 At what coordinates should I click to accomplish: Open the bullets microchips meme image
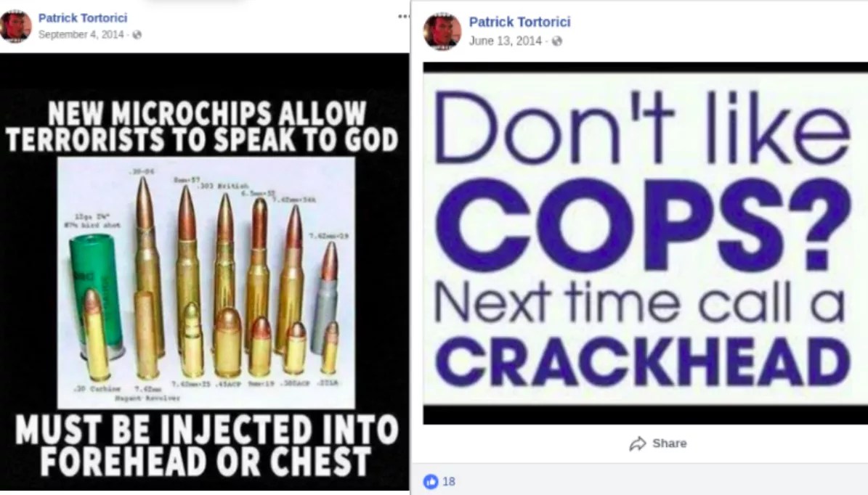(204, 271)
